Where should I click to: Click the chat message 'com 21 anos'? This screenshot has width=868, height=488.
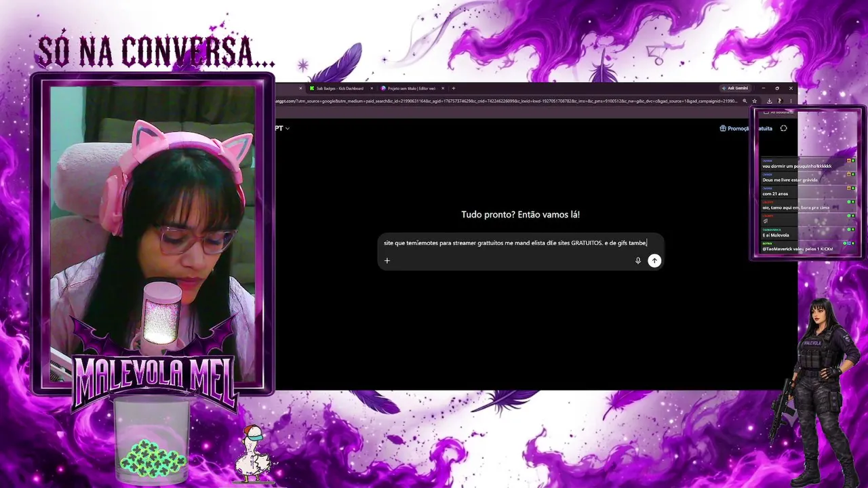(x=775, y=194)
